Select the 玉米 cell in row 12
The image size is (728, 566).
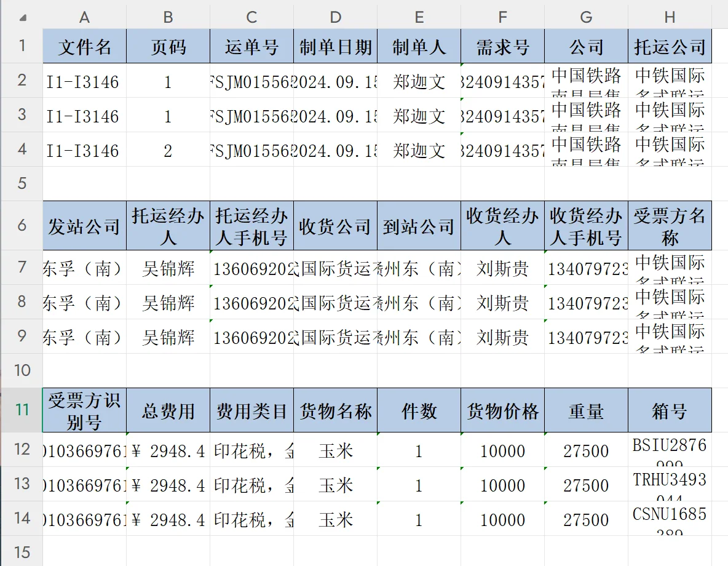335,450
